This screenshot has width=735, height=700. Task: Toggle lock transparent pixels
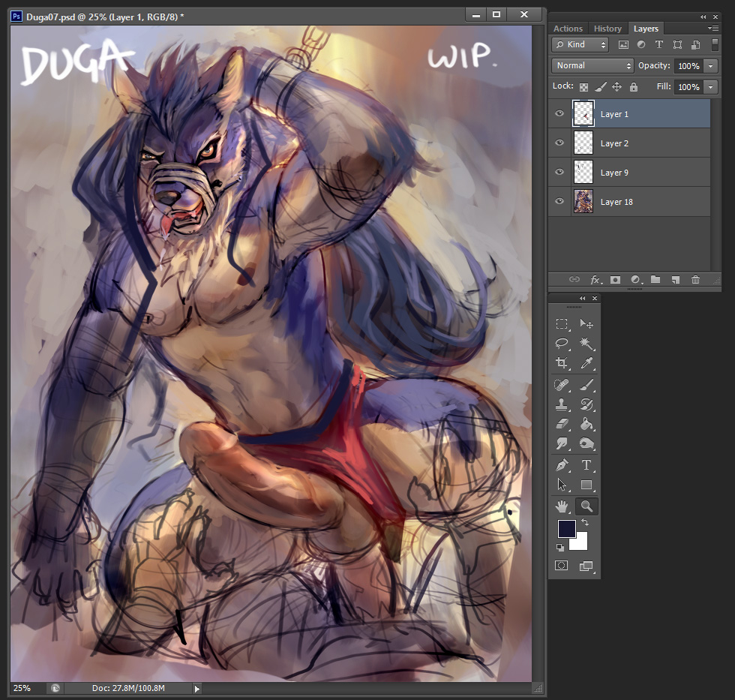[583, 87]
